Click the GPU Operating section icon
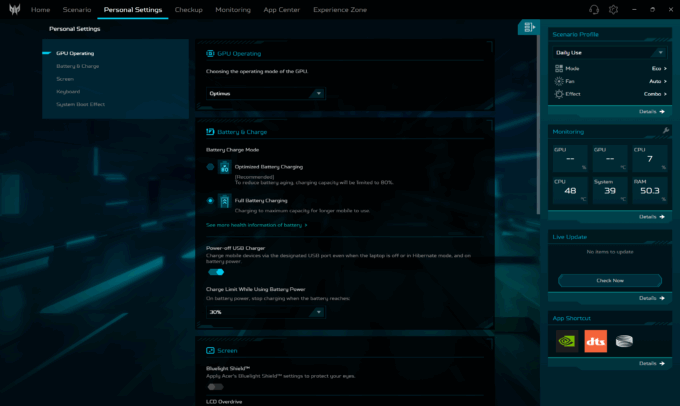 [x=210, y=53]
